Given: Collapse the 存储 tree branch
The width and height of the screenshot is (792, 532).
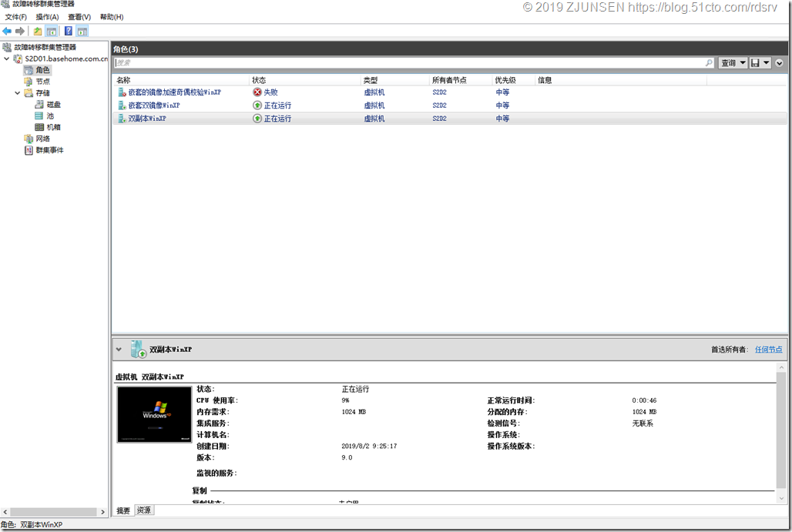Looking at the screenshot, I should [x=18, y=93].
